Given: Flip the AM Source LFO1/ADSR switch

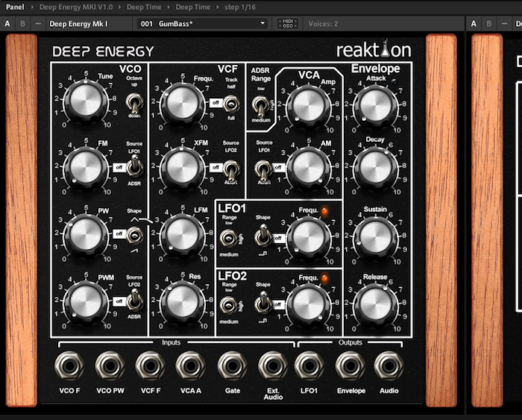Looking at the screenshot, I should [263, 170].
